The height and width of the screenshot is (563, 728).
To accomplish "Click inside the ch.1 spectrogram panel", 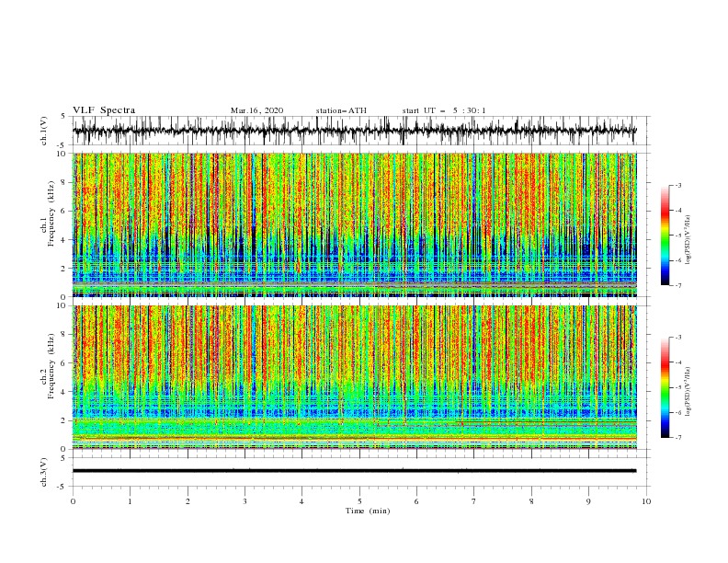I will [x=355, y=224].
